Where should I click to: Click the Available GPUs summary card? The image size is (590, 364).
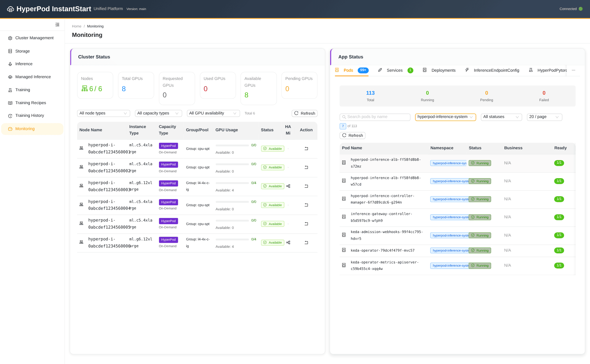258,88
